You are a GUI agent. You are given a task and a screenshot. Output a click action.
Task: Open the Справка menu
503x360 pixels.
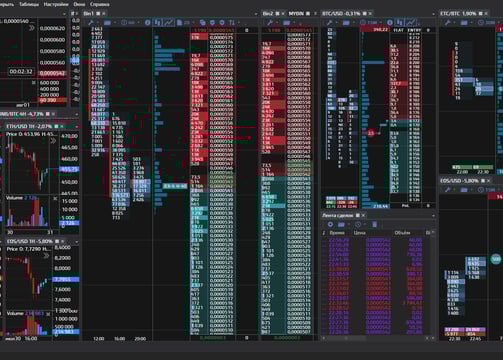[100, 4]
